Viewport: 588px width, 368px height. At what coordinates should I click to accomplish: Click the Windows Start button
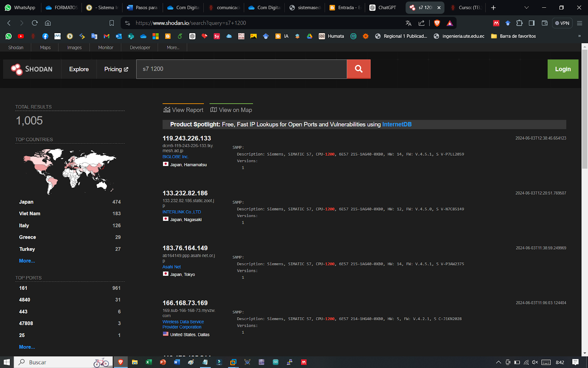(x=7, y=362)
